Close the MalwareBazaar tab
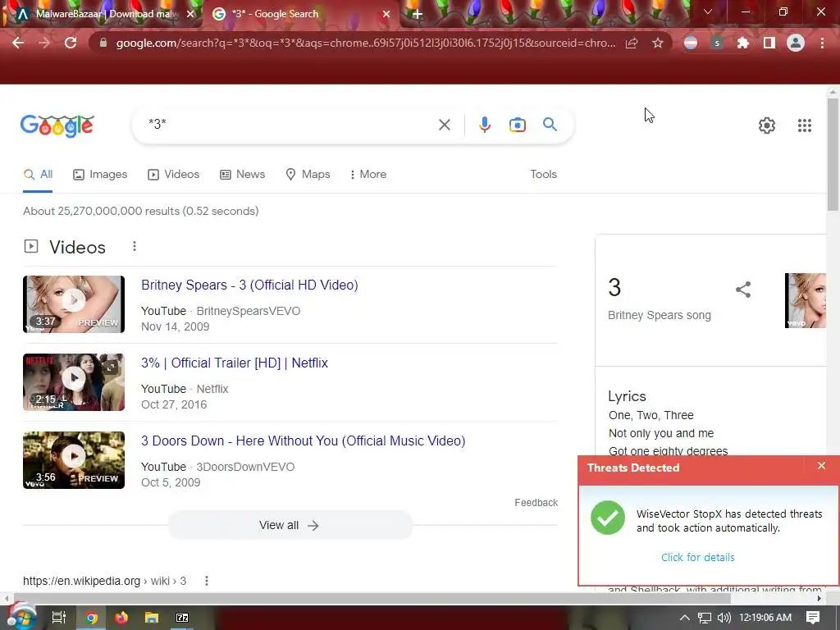 [x=190, y=15]
